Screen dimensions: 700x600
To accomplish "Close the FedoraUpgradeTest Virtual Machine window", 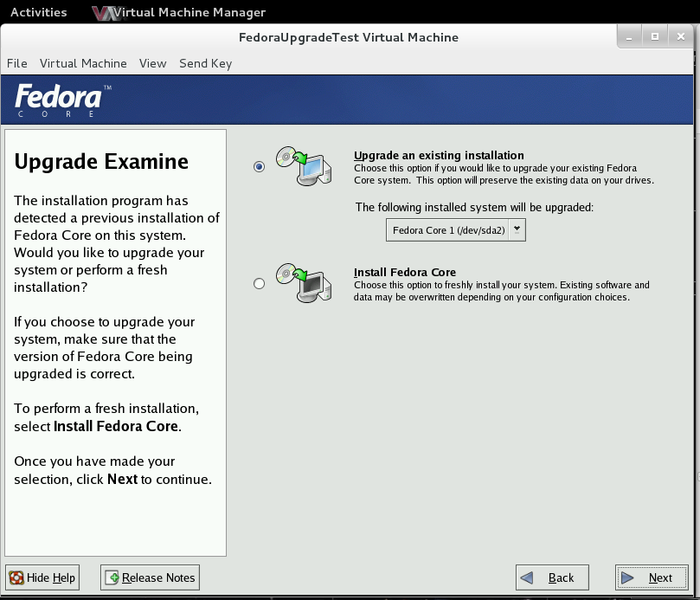I will tap(681, 36).
